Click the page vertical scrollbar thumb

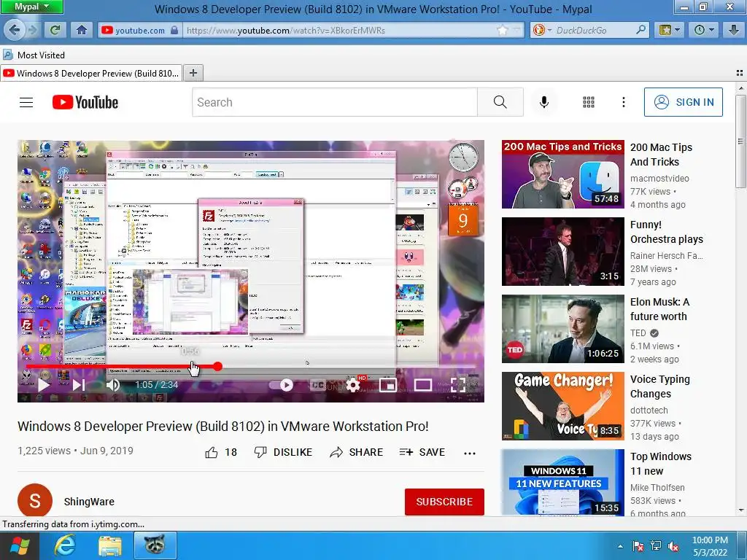(740, 141)
